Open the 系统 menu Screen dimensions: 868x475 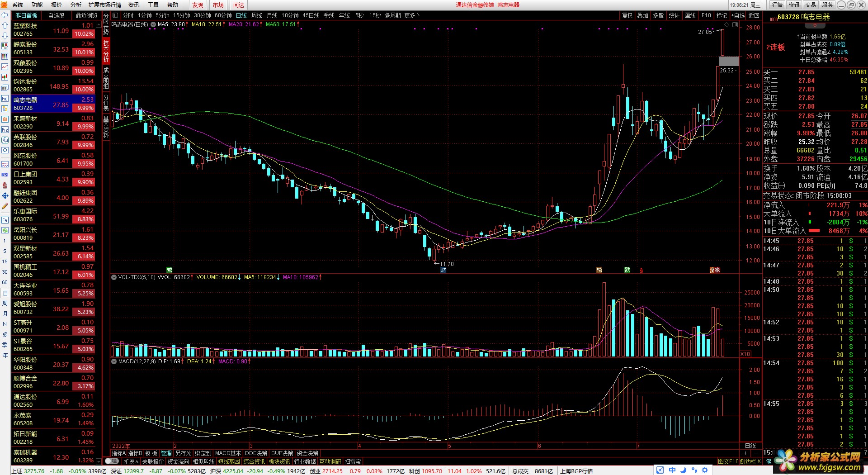pos(18,5)
